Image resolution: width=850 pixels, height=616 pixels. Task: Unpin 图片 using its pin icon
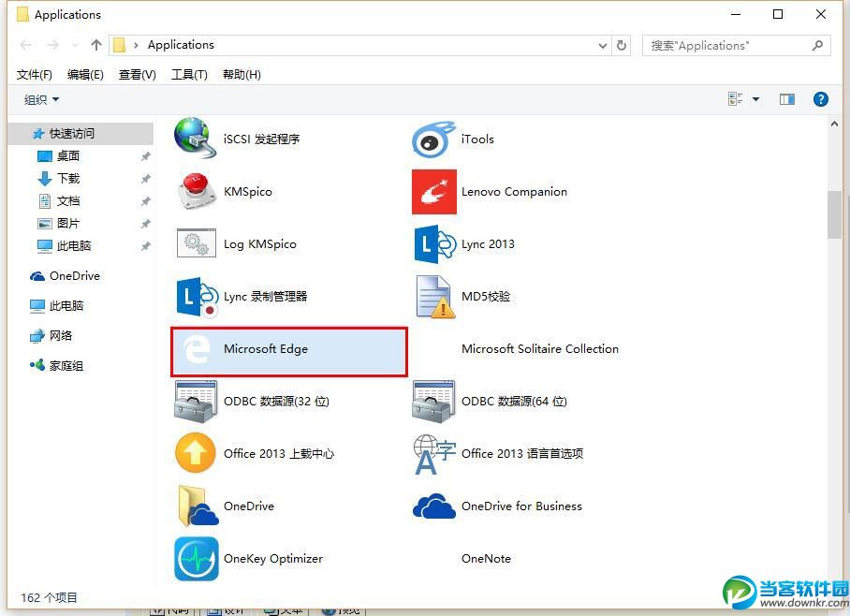pos(145,224)
